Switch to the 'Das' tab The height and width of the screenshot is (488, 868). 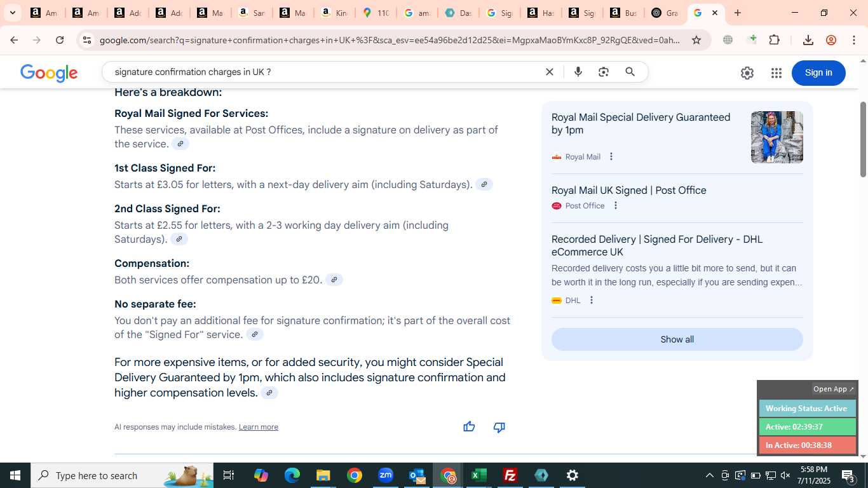(x=458, y=13)
